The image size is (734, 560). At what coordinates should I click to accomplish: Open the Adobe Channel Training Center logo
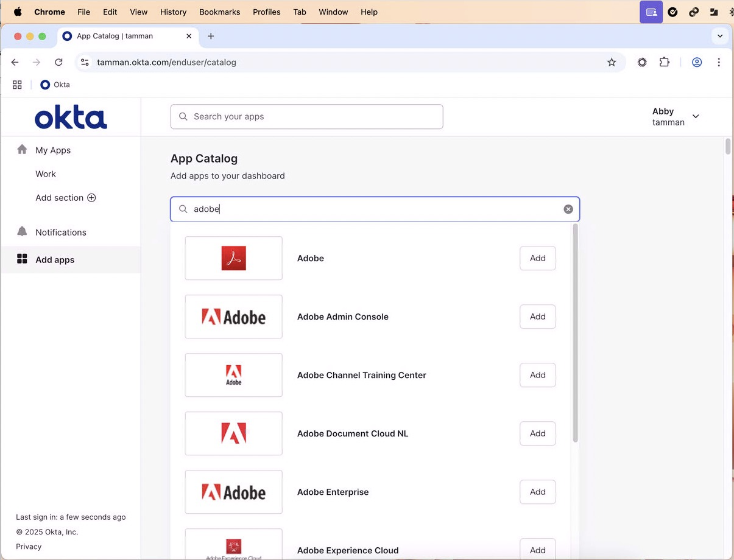coord(234,375)
